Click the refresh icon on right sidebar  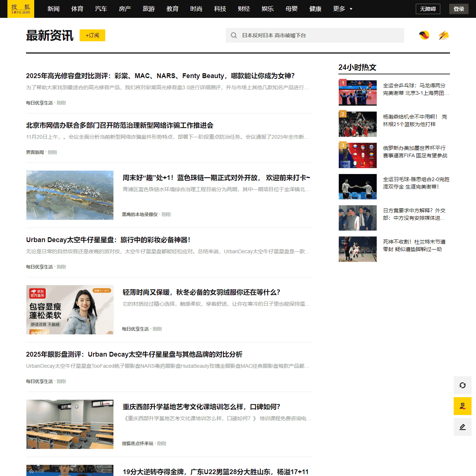(x=462, y=385)
